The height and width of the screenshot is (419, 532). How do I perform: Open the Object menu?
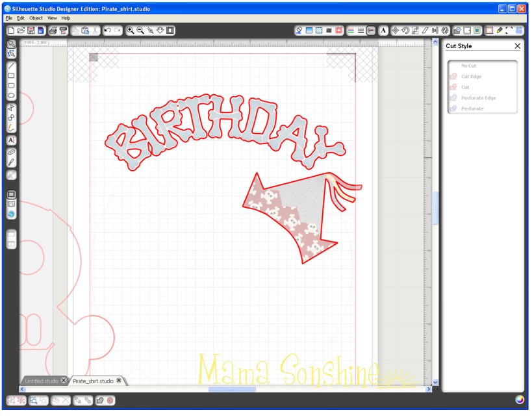(34, 18)
